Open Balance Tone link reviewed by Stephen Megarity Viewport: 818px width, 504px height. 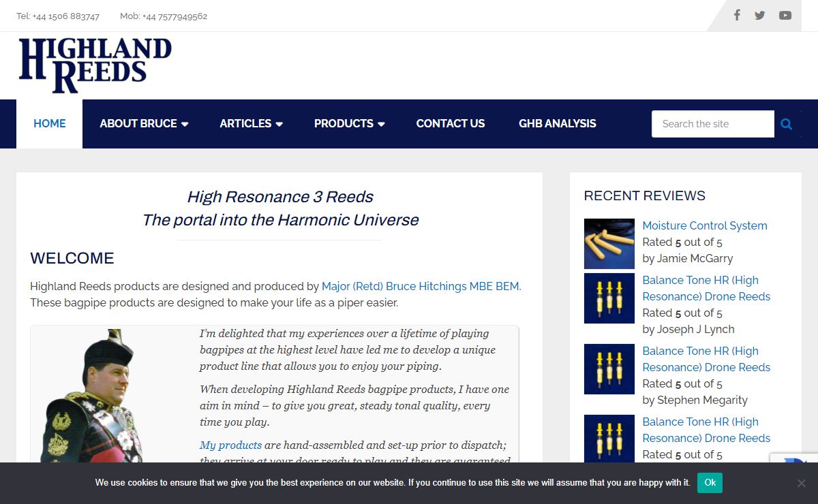[707, 359]
